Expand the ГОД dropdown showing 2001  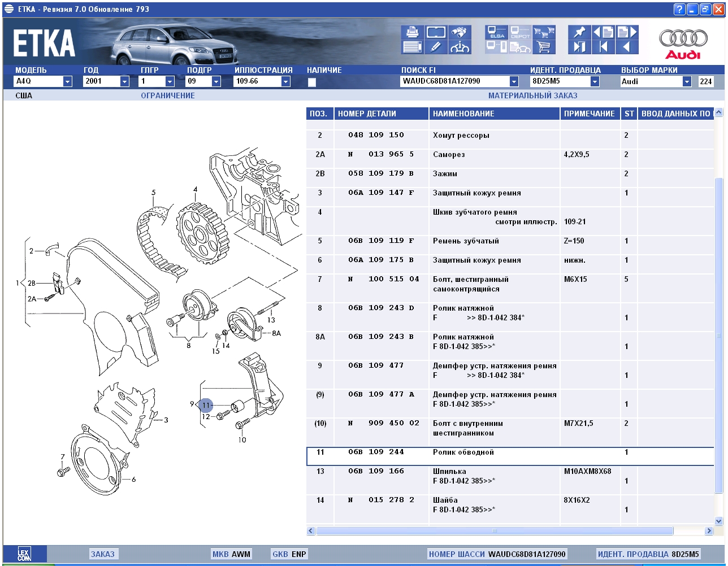click(124, 81)
